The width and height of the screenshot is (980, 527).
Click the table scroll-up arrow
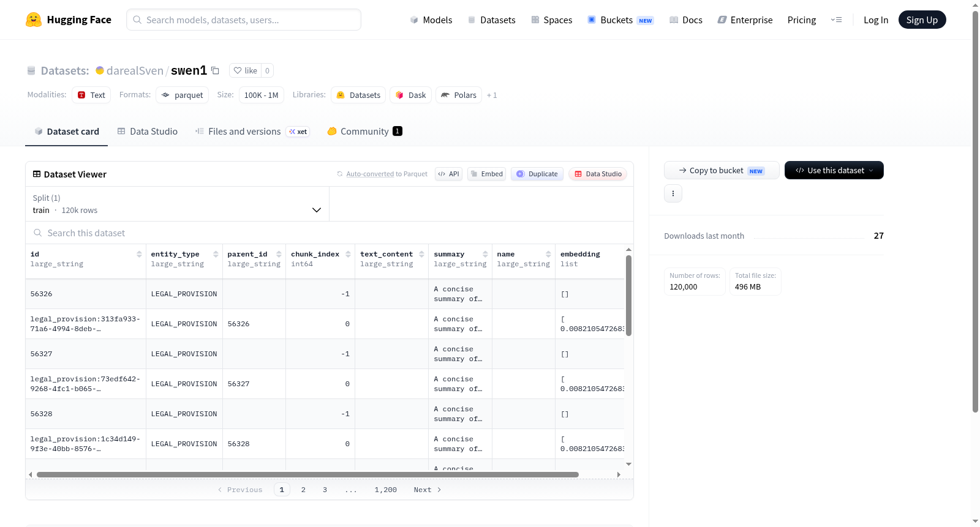(628, 250)
